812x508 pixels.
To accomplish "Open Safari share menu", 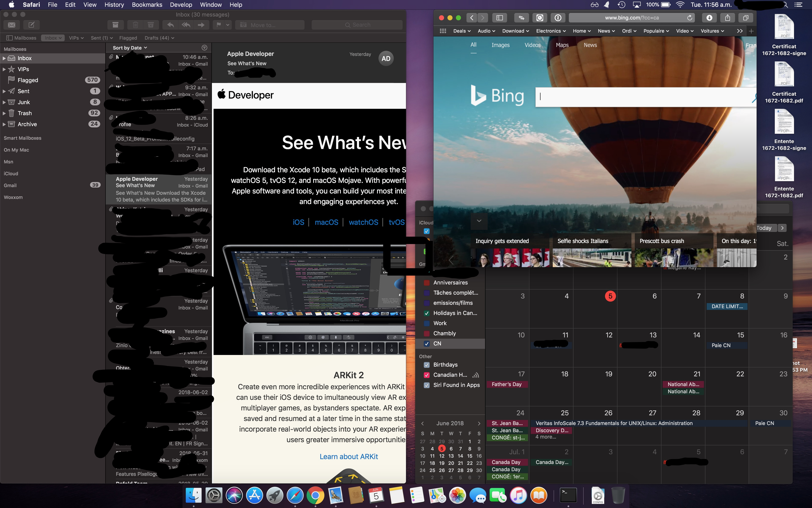I will click(x=727, y=18).
